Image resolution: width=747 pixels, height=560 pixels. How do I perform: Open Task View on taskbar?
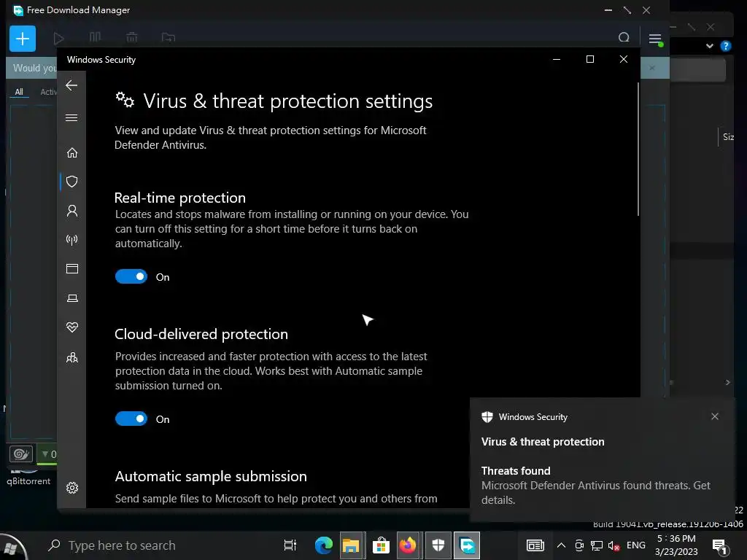[x=290, y=545]
